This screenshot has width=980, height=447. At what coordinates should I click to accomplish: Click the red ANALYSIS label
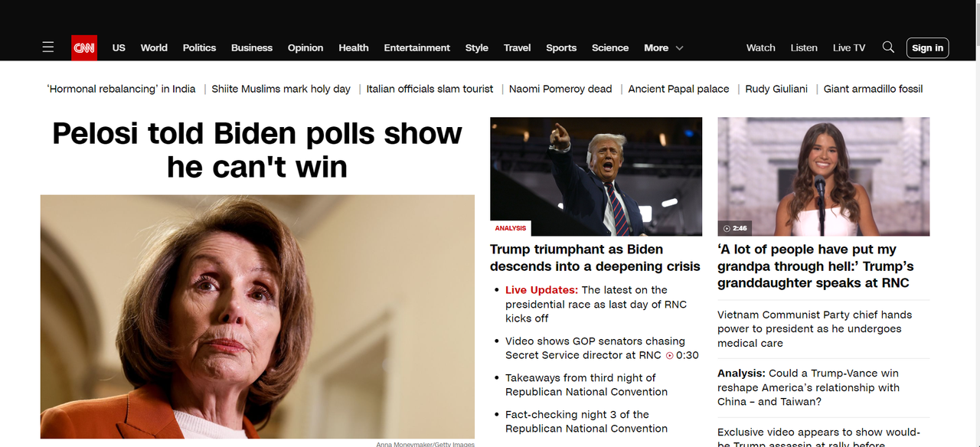click(511, 228)
